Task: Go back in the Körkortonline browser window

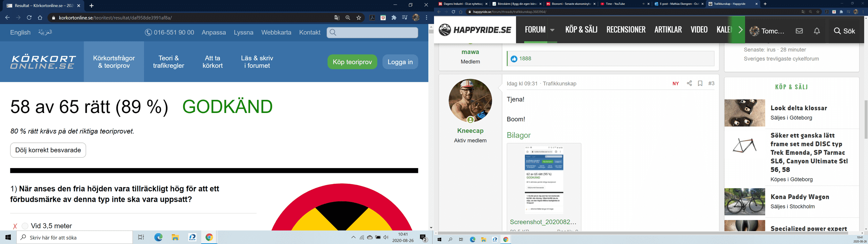Action: pyautogui.click(x=7, y=18)
